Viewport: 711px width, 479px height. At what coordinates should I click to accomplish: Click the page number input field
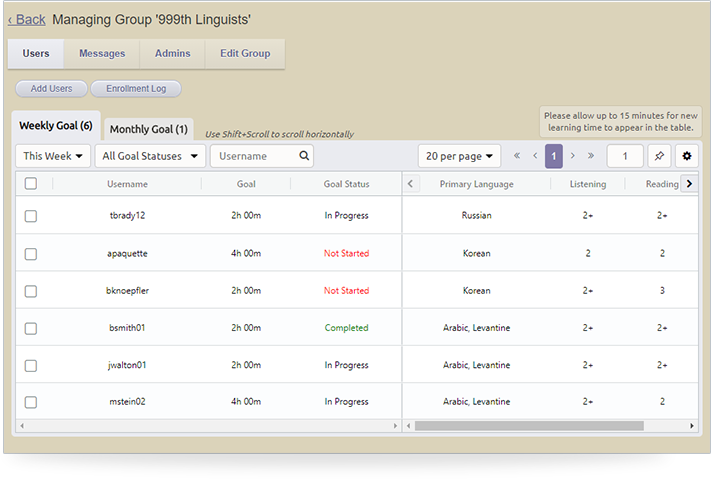click(x=625, y=156)
